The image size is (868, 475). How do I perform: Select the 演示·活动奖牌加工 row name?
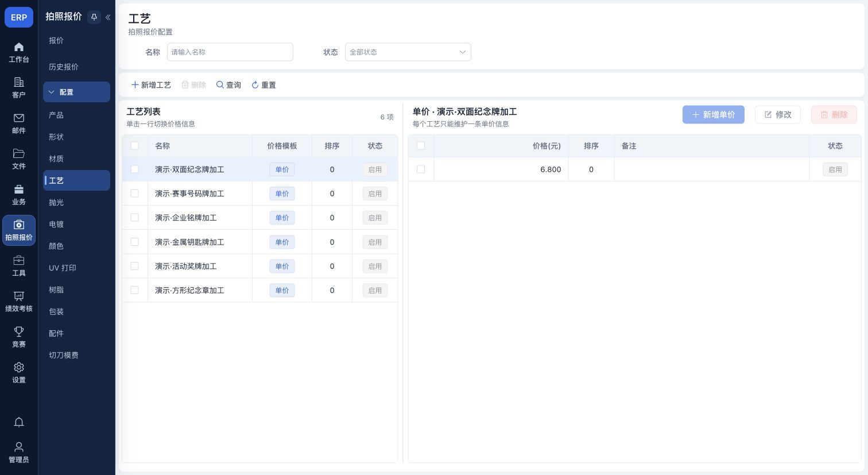186,266
